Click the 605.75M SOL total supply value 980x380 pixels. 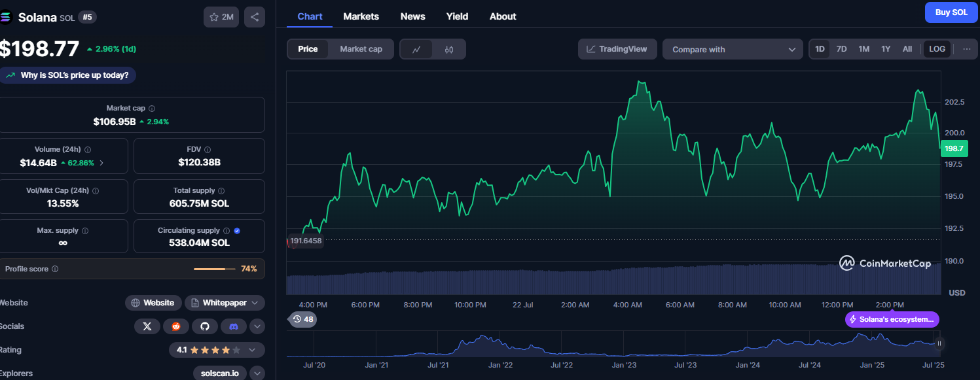tap(199, 203)
